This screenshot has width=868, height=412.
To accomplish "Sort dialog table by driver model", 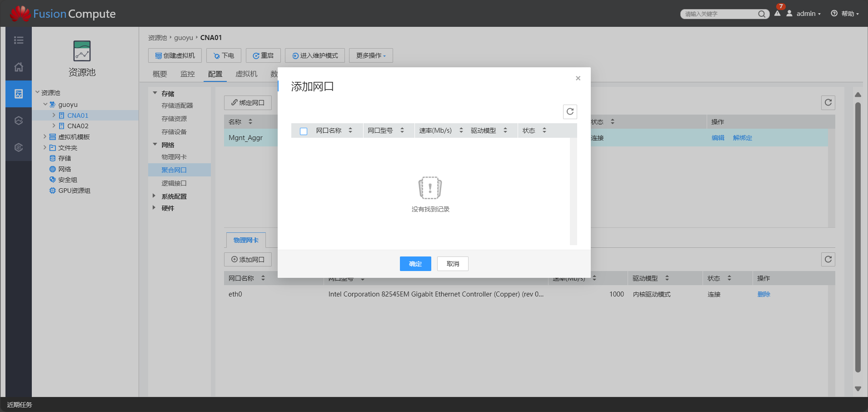I will click(x=505, y=131).
